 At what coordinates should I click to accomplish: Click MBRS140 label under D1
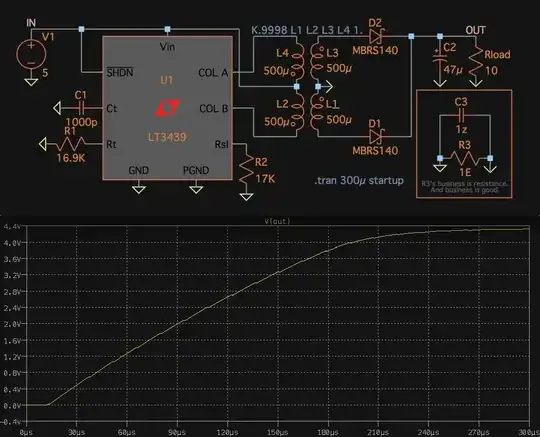(x=375, y=150)
